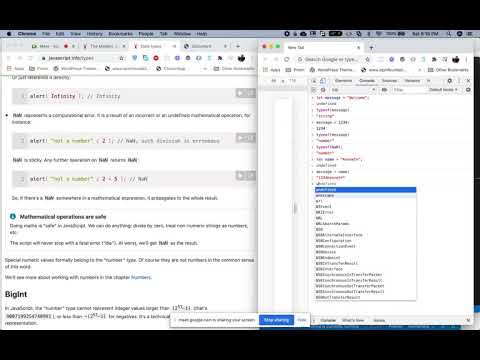Open the History menu in menu bar
This screenshot has height=360, width=480.
point(95,34)
